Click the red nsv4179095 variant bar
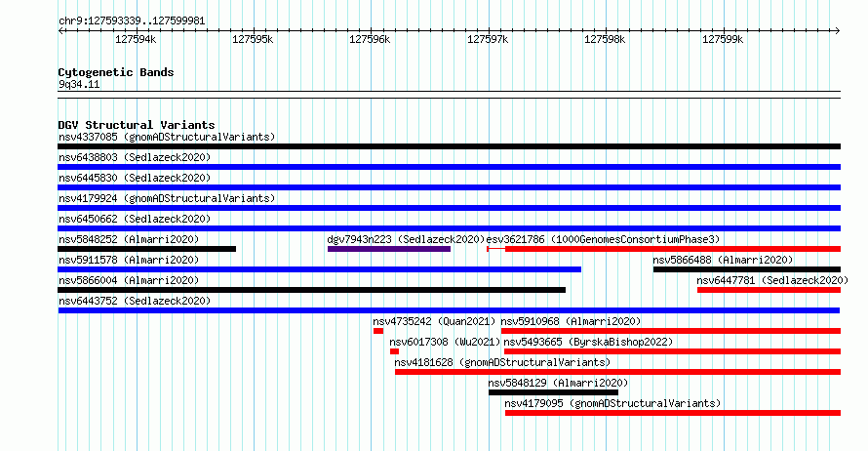This screenshot has height=451, width=868. (673, 413)
